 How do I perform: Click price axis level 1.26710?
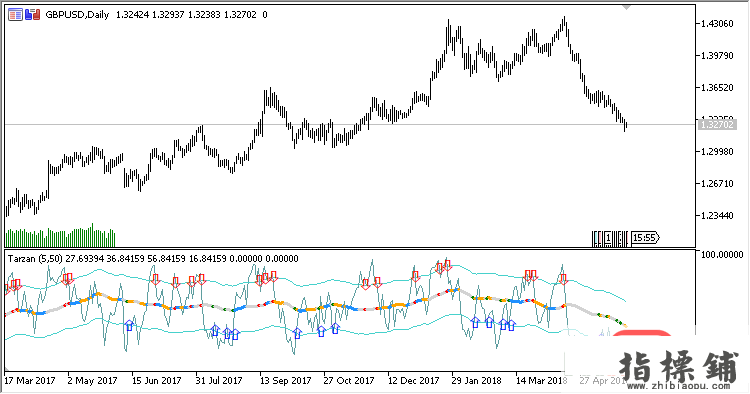pyautogui.click(x=717, y=184)
